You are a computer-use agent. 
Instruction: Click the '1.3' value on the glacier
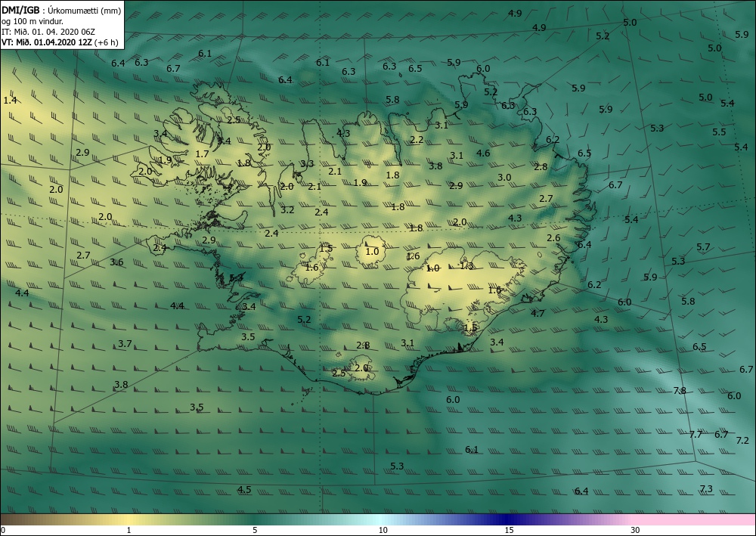(466, 265)
